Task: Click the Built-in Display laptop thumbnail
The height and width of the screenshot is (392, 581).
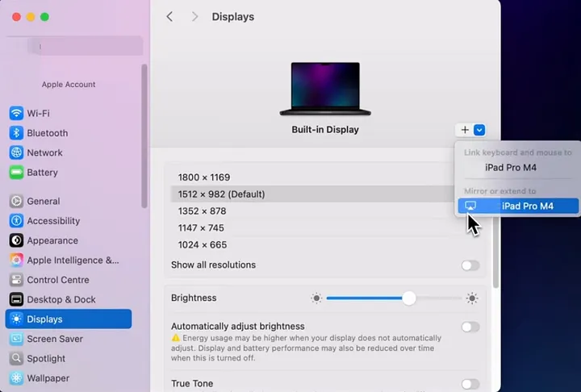Action: click(x=325, y=89)
